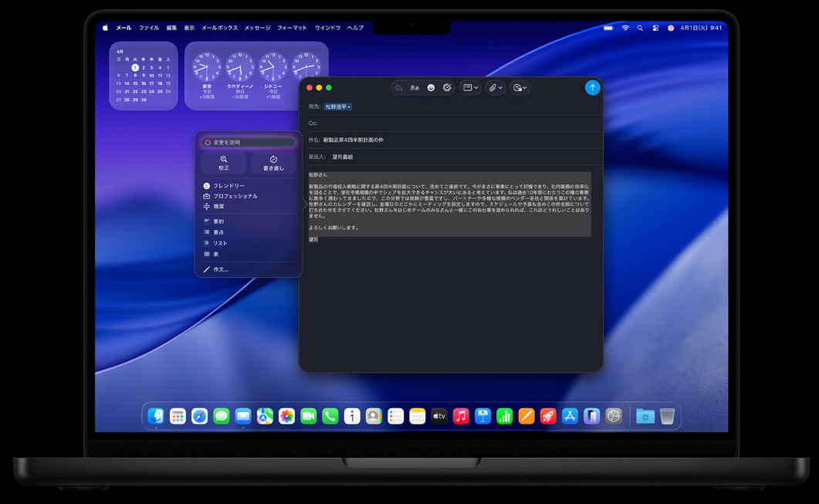819x504 pixels.
Task: Choose フレンドリー tone option
Action: [x=228, y=186]
